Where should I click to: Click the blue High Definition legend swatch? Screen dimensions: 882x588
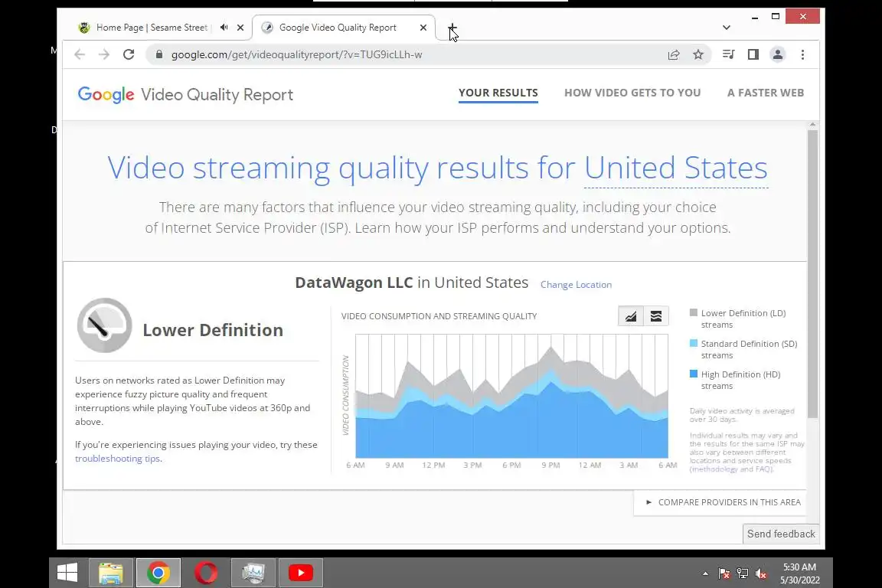694,374
